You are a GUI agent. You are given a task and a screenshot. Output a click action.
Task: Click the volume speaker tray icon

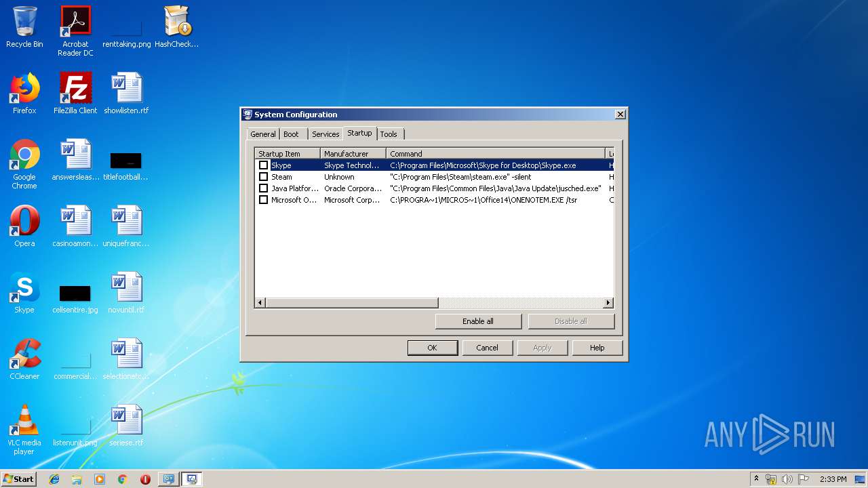787,479
